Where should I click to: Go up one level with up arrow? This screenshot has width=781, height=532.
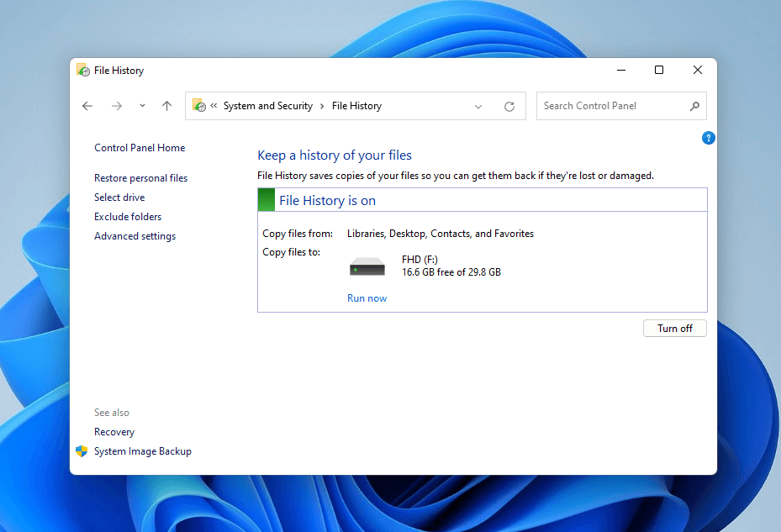166,106
